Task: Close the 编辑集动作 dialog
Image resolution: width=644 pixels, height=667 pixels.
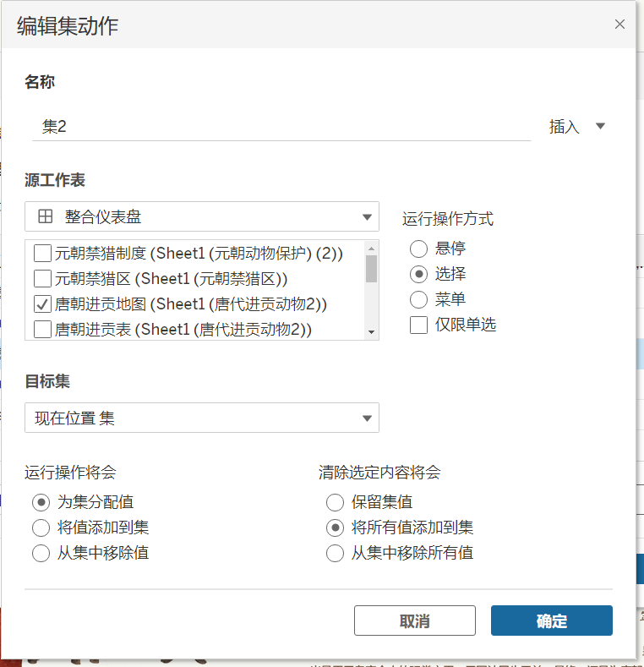Action: point(619,25)
